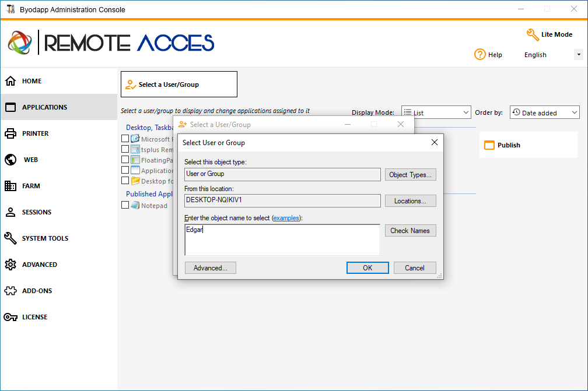Click the Add-Ons puzzle piece icon

10,291
